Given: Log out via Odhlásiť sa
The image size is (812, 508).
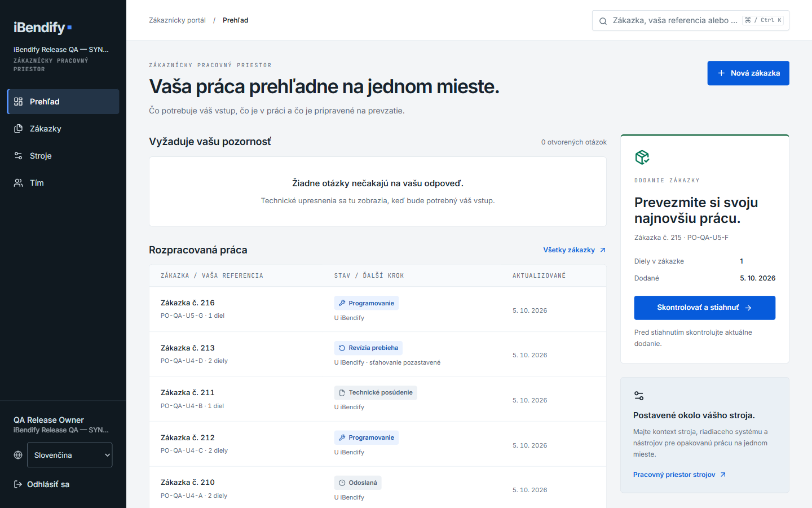Looking at the screenshot, I should point(42,484).
